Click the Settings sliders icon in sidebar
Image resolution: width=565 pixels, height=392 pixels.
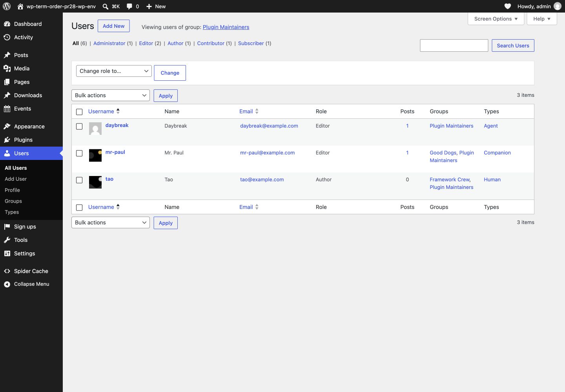(7, 253)
